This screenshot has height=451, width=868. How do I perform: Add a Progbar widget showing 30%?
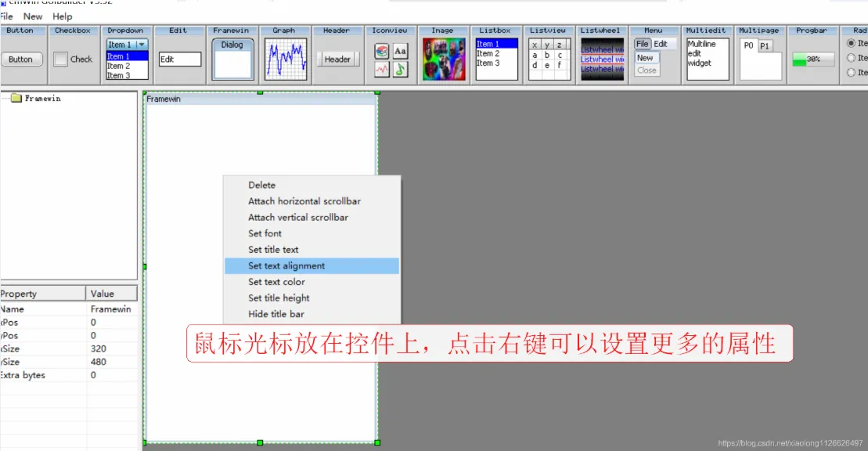coord(813,59)
